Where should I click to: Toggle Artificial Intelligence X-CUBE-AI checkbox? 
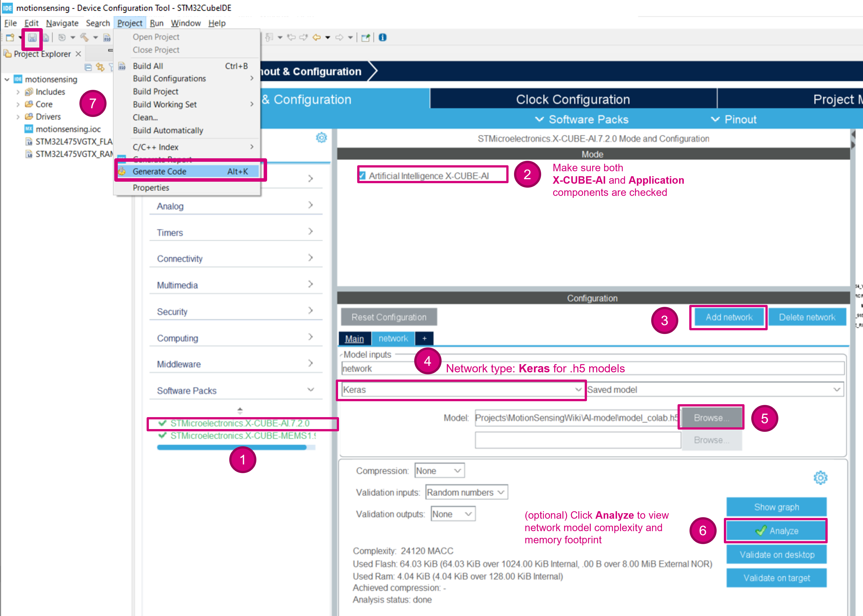(362, 176)
